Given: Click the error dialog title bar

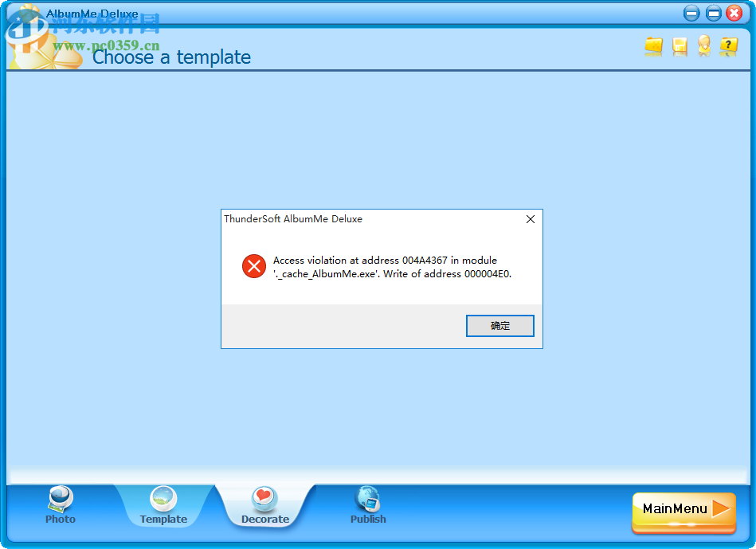Looking at the screenshot, I should [x=371, y=219].
